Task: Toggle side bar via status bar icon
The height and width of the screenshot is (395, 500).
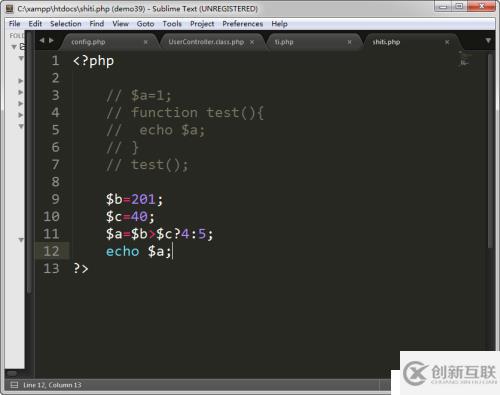Action: tap(14, 385)
